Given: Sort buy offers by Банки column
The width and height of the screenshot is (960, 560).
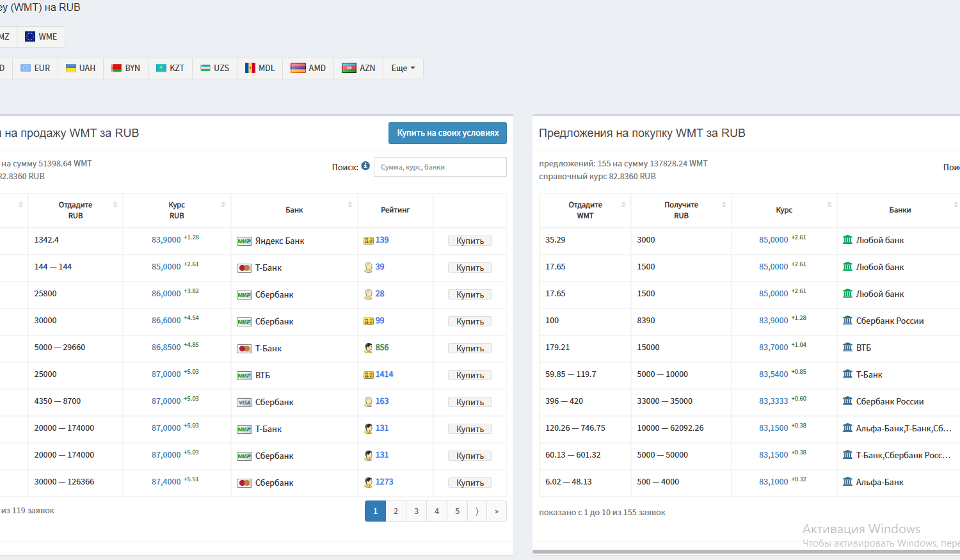Looking at the screenshot, I should tap(900, 210).
